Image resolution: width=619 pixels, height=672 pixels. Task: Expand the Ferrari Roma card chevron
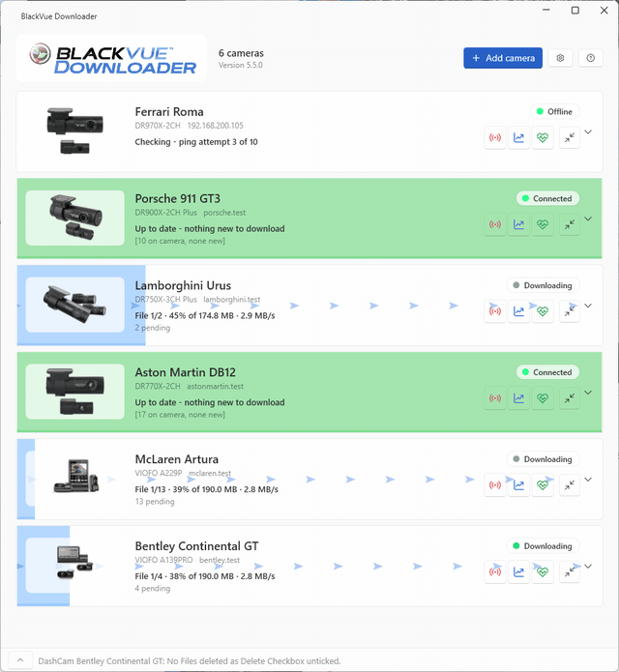click(588, 132)
